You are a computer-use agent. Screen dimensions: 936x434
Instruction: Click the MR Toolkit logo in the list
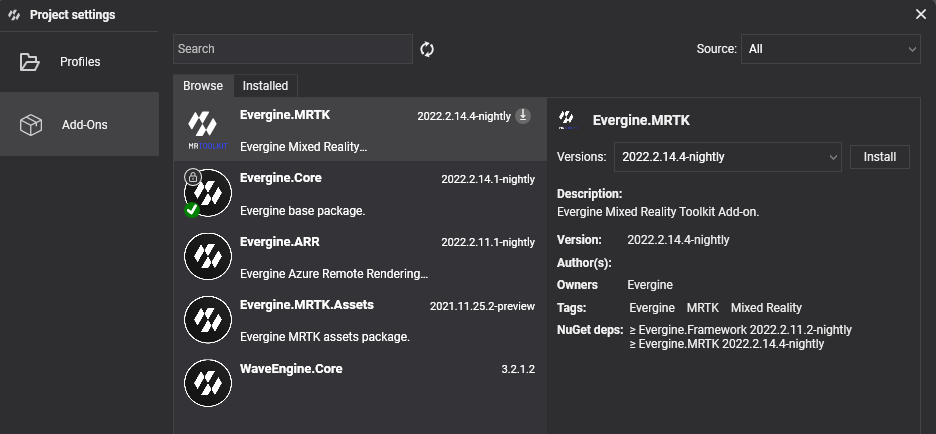tap(208, 129)
